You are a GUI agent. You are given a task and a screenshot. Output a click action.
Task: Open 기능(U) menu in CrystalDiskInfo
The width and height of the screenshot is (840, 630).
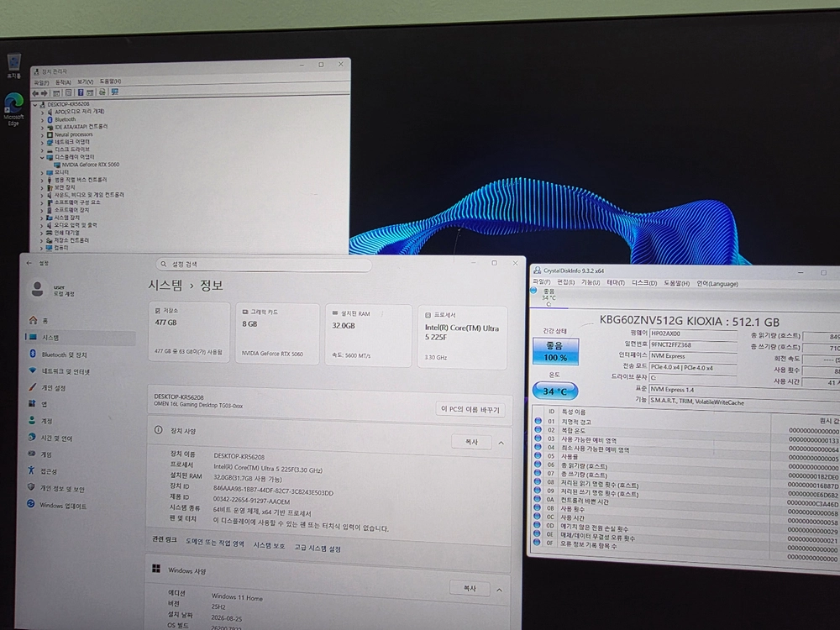pos(591,282)
